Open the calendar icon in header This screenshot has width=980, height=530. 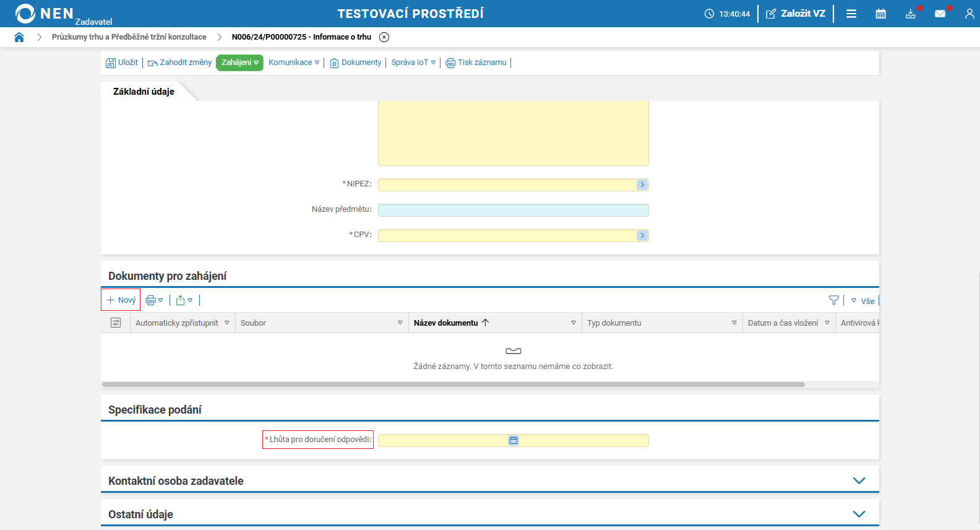pos(880,14)
